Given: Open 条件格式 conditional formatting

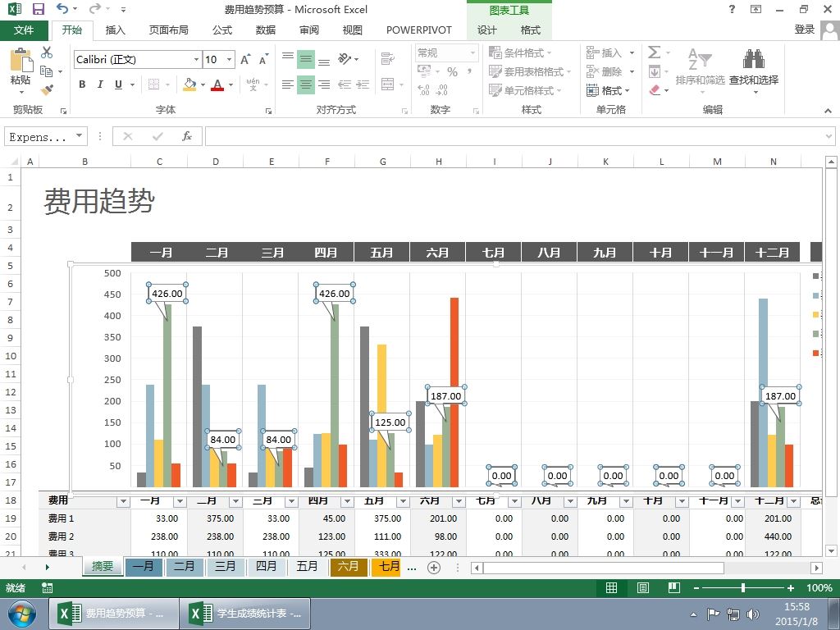Looking at the screenshot, I should [x=519, y=52].
